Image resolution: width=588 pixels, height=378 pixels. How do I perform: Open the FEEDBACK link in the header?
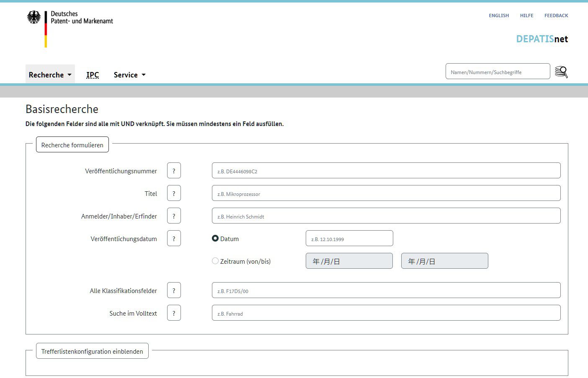tap(556, 15)
